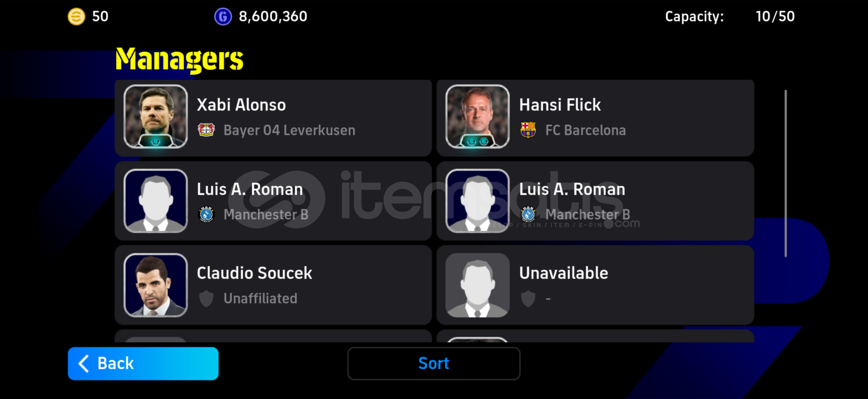Select Xabi Alonso's portrait thumbnail
Image resolution: width=868 pixels, height=399 pixels.
[x=156, y=117]
